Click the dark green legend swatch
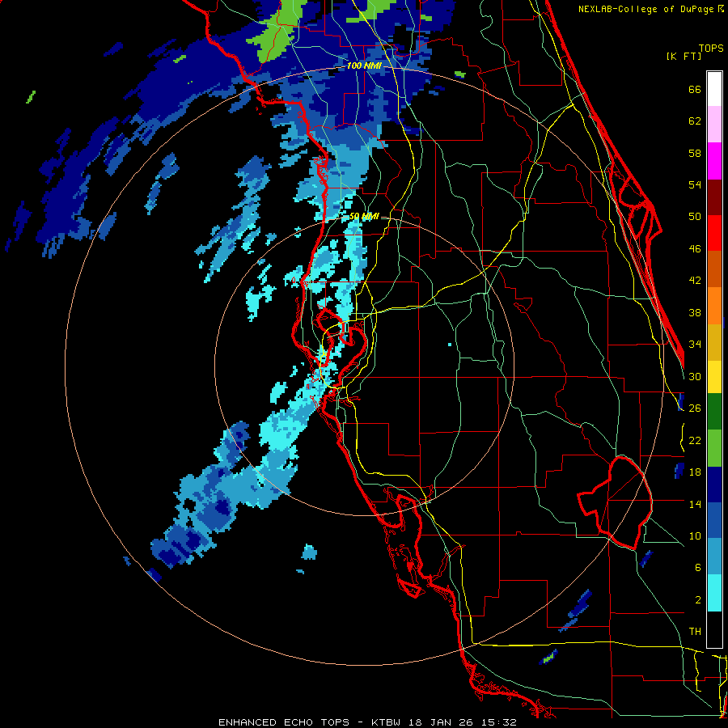The width and height of the screenshot is (728, 728). click(x=714, y=412)
